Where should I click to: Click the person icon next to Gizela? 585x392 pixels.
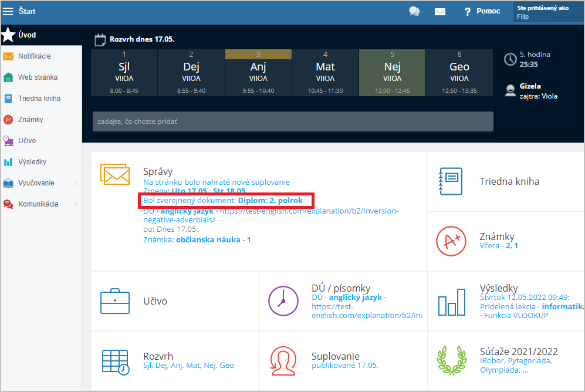[510, 90]
